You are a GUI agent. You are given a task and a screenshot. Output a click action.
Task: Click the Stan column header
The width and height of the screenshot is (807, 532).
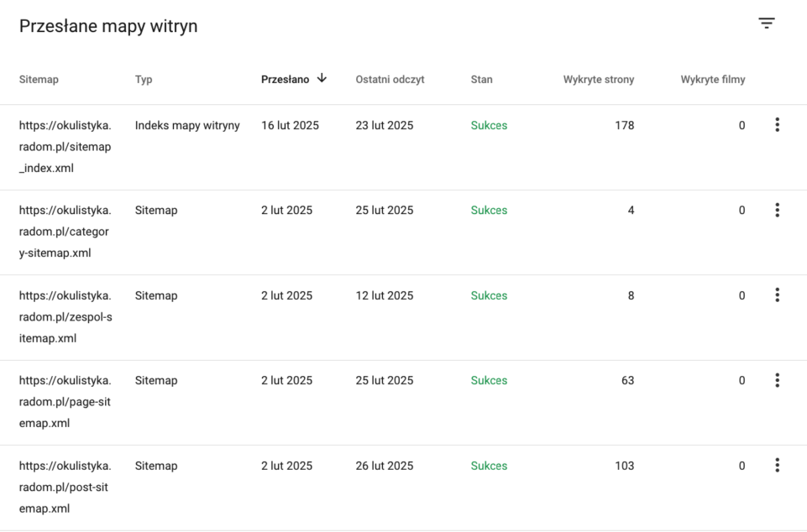481,80
